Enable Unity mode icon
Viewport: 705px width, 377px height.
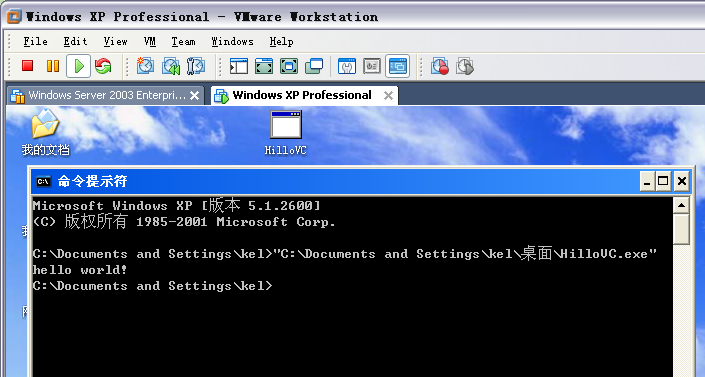[x=314, y=66]
